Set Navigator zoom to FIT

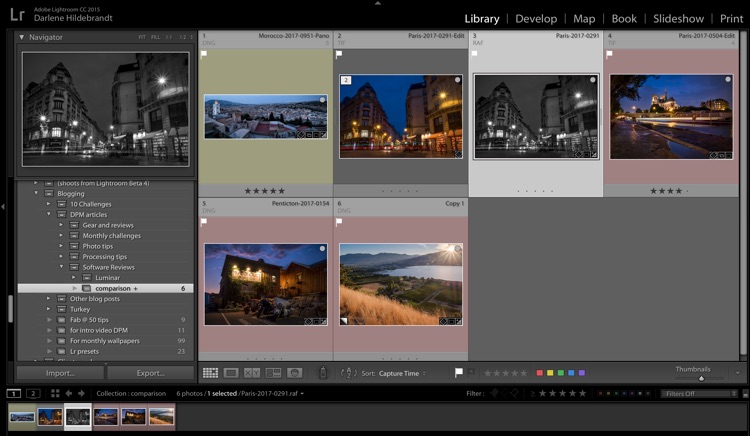click(x=142, y=37)
